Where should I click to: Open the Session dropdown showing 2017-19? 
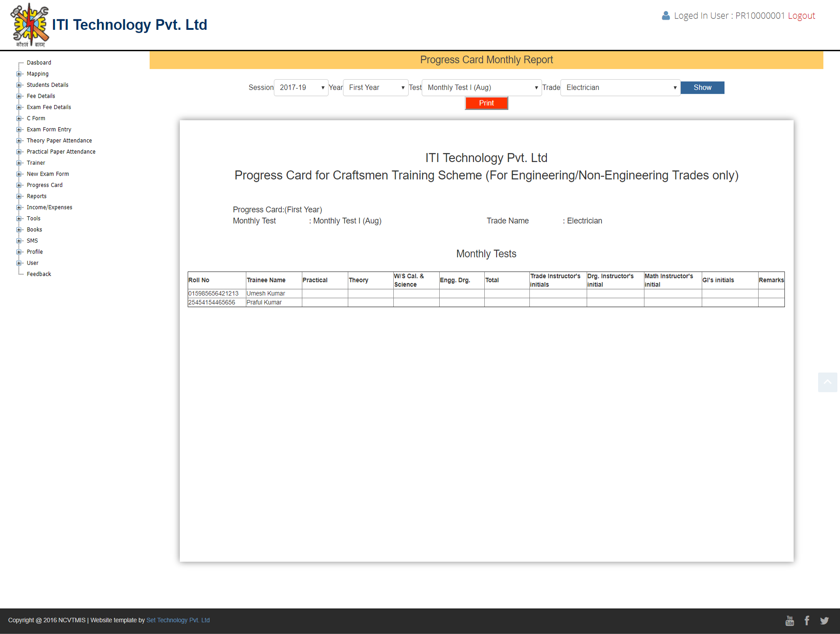point(301,88)
